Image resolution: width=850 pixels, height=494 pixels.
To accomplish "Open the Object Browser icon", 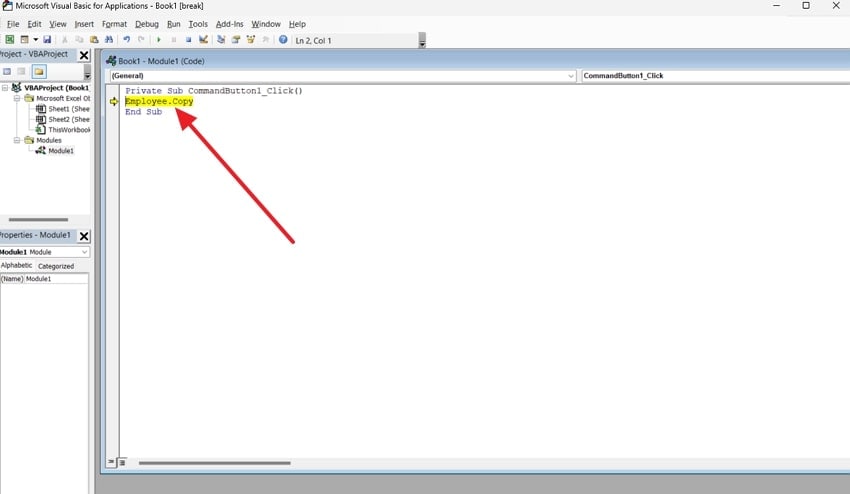I will 250,40.
